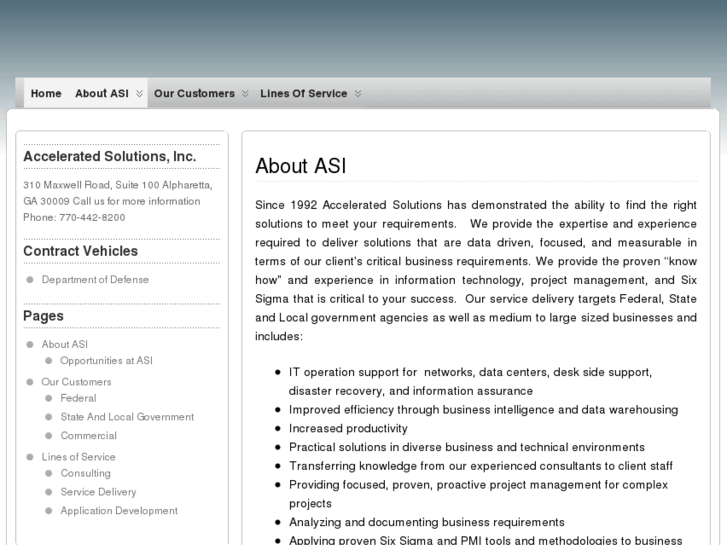Open State And Local Government link
Viewport: 727px width, 545px height.
(x=127, y=417)
